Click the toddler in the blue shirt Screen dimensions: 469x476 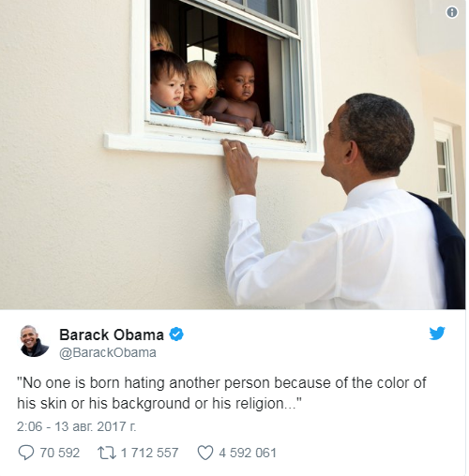tap(168, 83)
